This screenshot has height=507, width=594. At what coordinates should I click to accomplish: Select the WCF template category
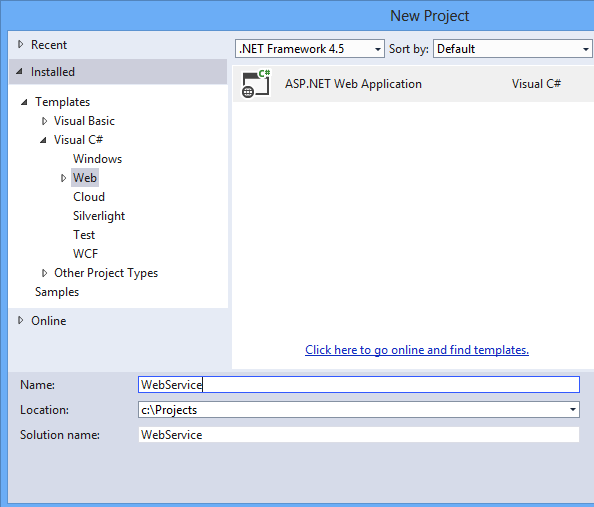[85, 254]
